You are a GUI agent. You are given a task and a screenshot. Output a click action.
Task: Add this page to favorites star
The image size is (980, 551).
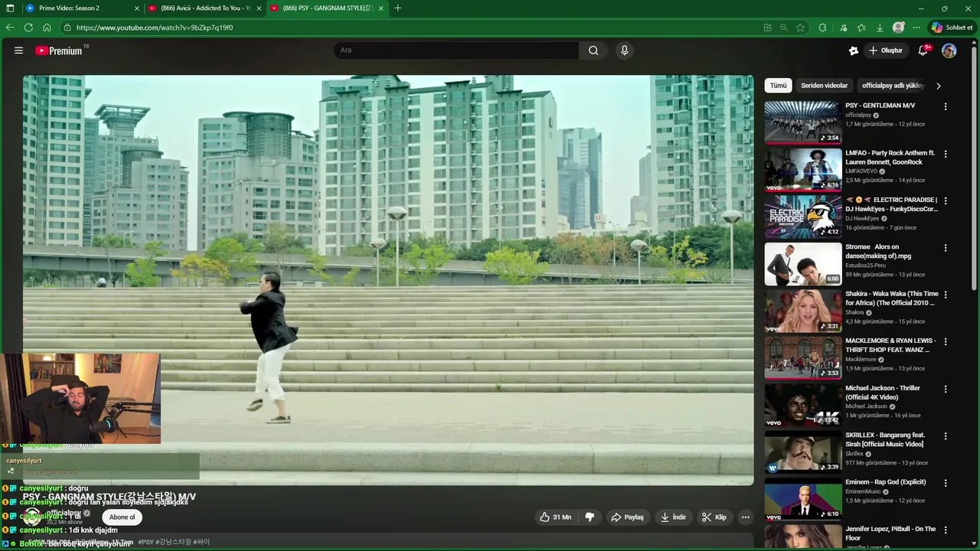(800, 28)
